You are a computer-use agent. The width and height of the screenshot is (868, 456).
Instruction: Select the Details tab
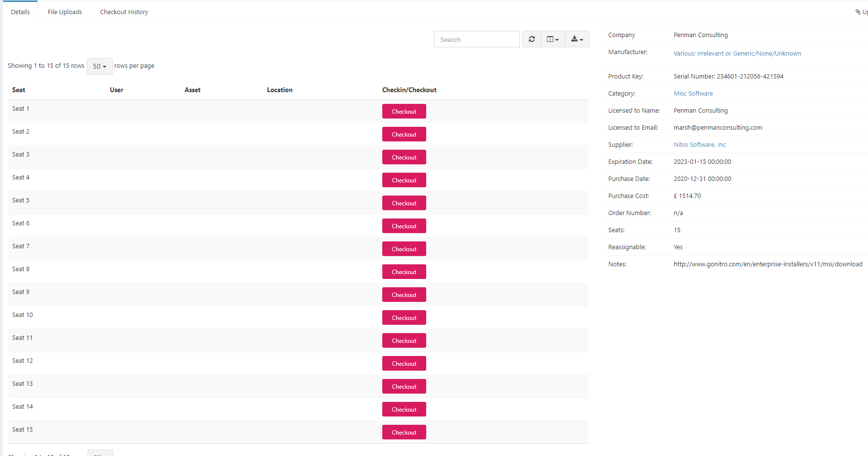pos(20,11)
